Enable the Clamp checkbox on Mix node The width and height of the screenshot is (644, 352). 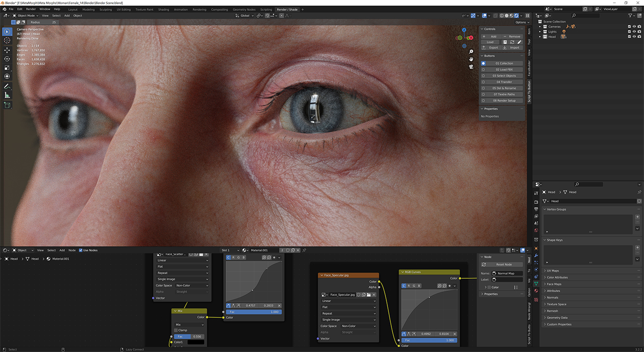[x=176, y=330]
